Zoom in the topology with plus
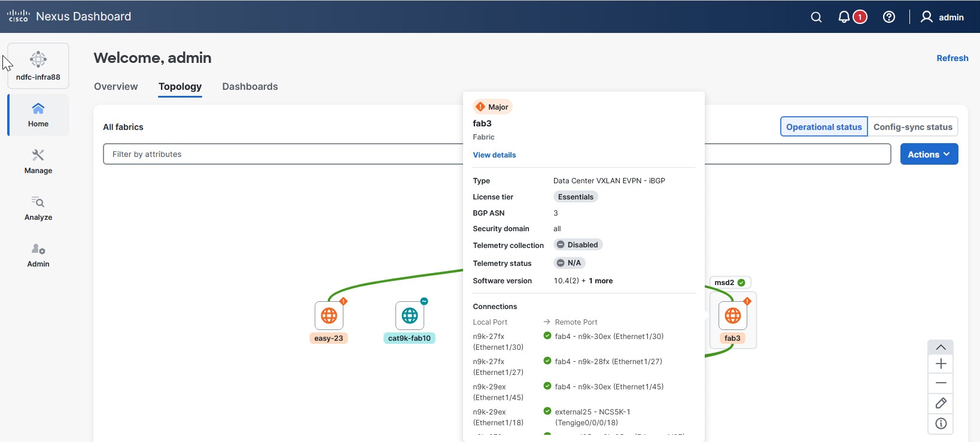This screenshot has height=442, width=980. pyautogui.click(x=941, y=364)
